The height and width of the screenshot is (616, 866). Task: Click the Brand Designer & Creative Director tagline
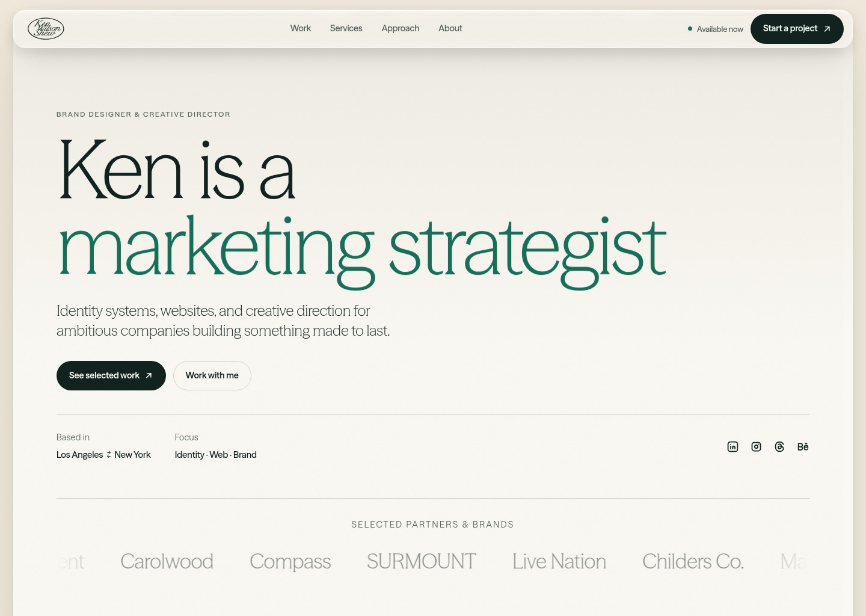coord(143,114)
